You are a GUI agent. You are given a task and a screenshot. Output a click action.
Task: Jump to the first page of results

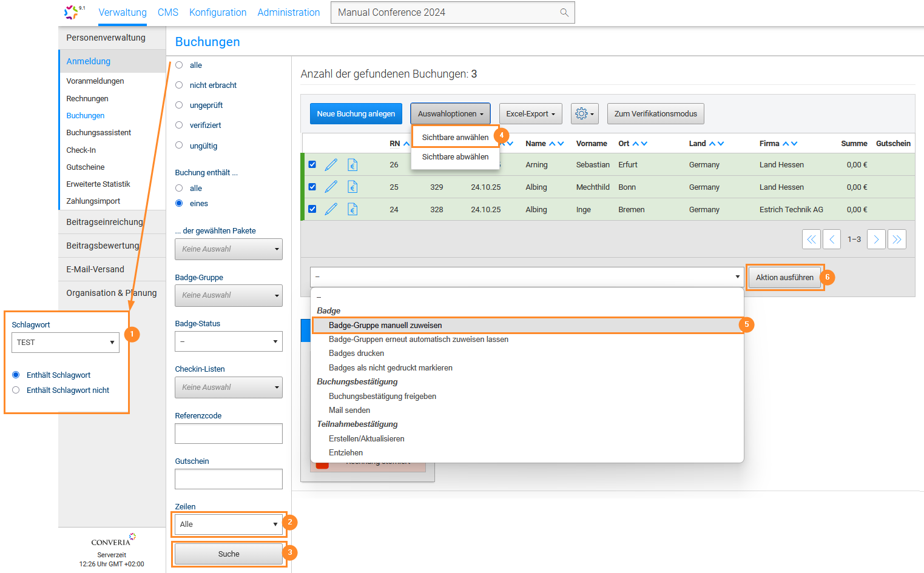pos(811,240)
